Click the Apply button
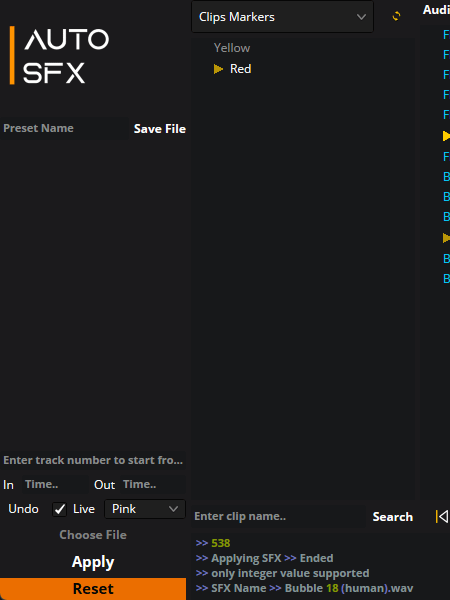 [x=93, y=562]
